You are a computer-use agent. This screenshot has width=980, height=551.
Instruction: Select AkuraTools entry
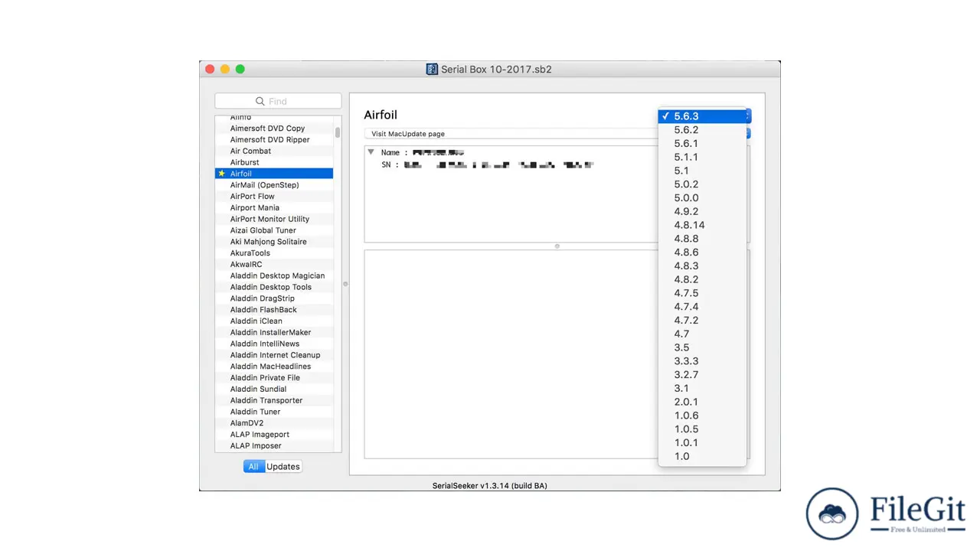coord(274,253)
